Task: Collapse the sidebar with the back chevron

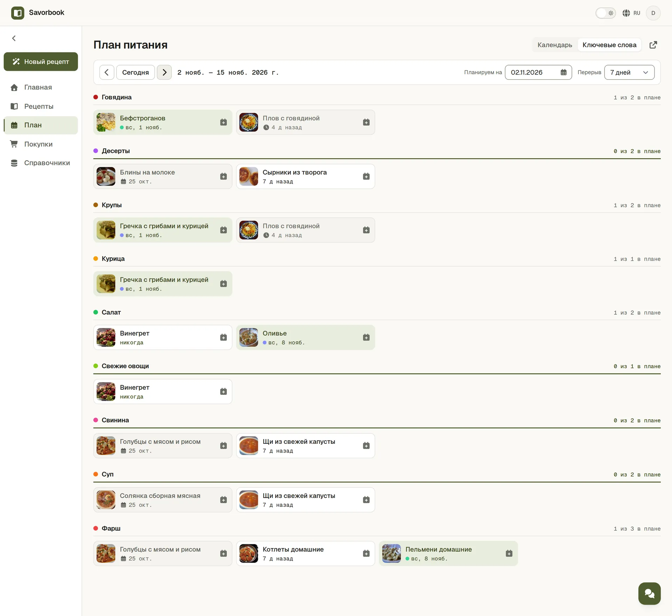Action: 14,38
